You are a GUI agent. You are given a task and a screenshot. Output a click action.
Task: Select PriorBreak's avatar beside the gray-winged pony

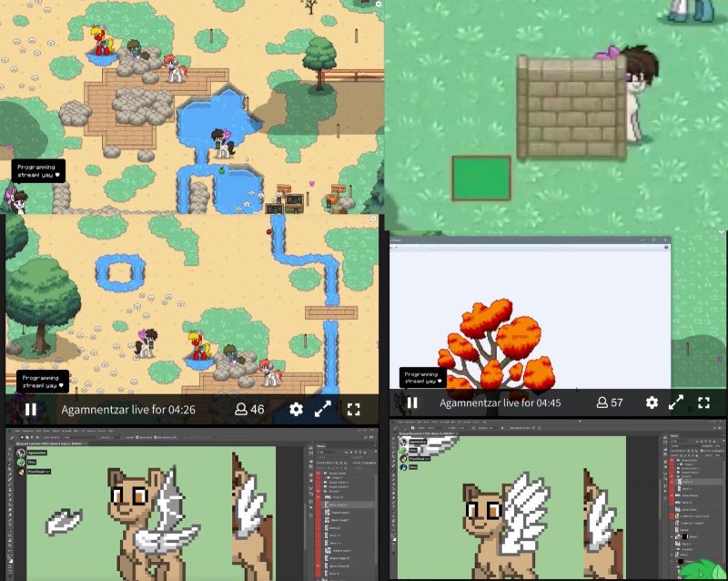[x=20, y=472]
